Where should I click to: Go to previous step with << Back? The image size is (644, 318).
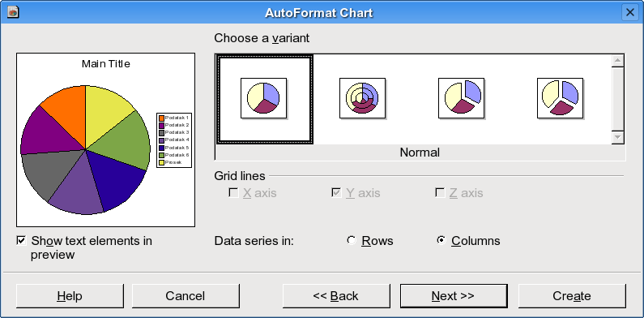tap(336, 296)
